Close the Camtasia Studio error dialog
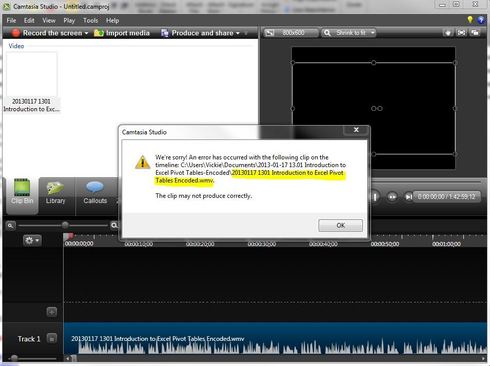The image size is (490, 366). coord(356,130)
